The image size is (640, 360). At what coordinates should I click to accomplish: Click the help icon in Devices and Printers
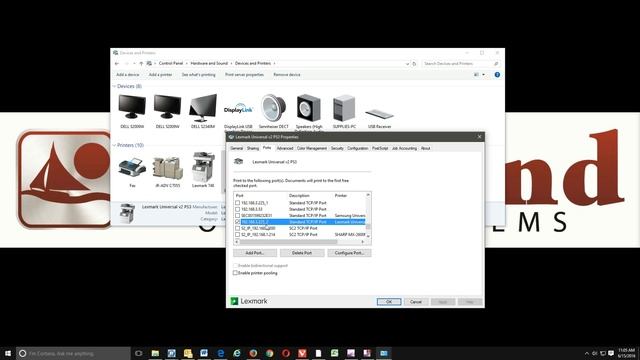[x=497, y=75]
